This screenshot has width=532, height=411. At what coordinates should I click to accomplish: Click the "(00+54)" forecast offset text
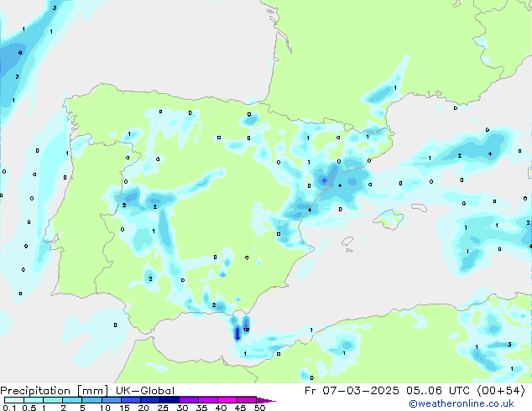(501, 391)
